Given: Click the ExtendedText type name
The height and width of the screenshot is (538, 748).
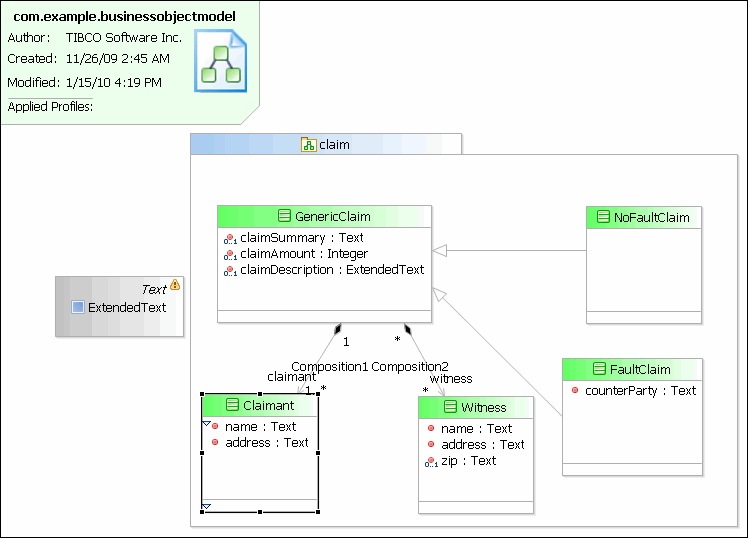Looking at the screenshot, I should pos(127,308).
